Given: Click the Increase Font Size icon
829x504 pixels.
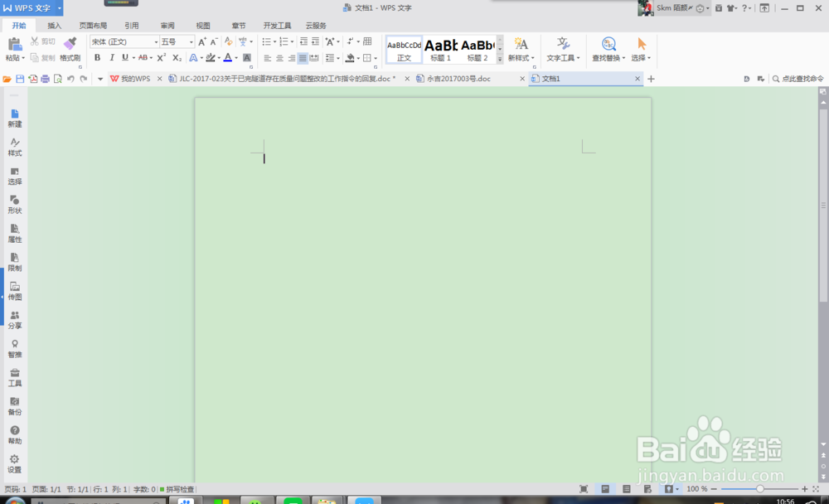Looking at the screenshot, I should (x=202, y=41).
